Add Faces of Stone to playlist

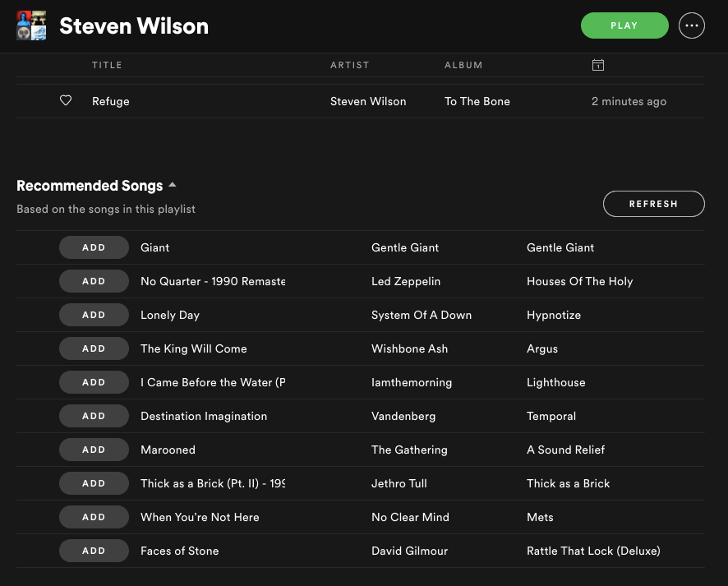94,551
